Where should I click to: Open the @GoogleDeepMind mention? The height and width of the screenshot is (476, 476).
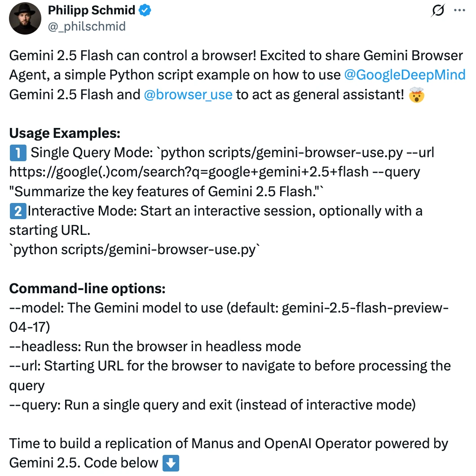pos(404,75)
